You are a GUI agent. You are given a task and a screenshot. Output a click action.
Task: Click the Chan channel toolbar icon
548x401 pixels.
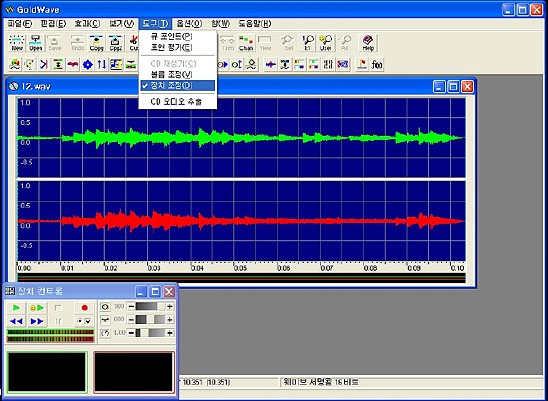click(246, 43)
